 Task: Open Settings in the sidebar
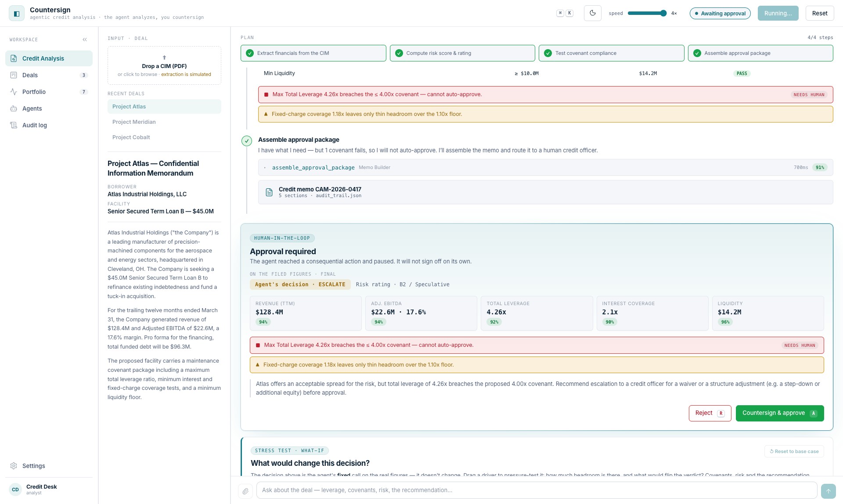coord(49,466)
